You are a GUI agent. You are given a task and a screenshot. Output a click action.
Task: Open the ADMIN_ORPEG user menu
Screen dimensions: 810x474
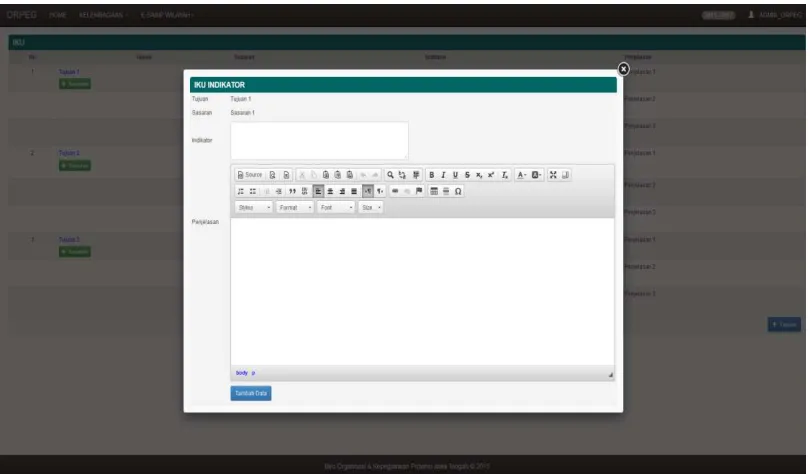tap(775, 15)
